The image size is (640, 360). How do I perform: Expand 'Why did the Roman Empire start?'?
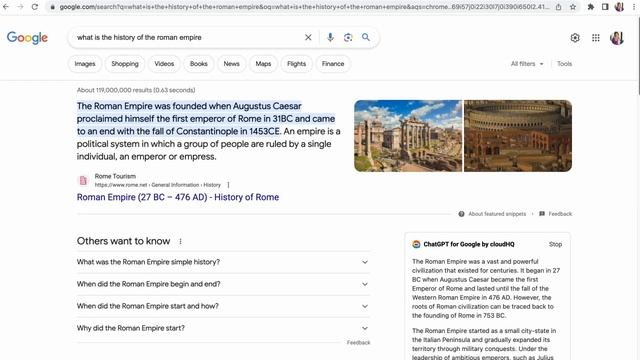223,328
